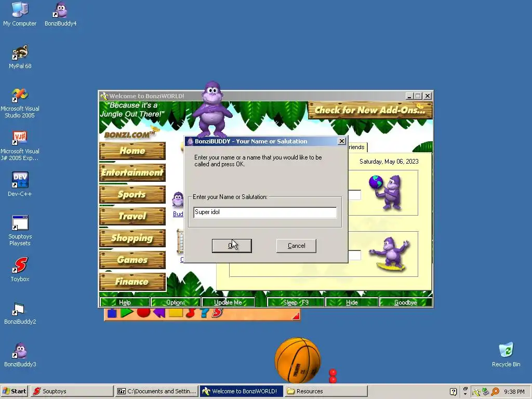
Task: Click the purple arrow shape in Souptoys toolbar
Action: [159, 312]
